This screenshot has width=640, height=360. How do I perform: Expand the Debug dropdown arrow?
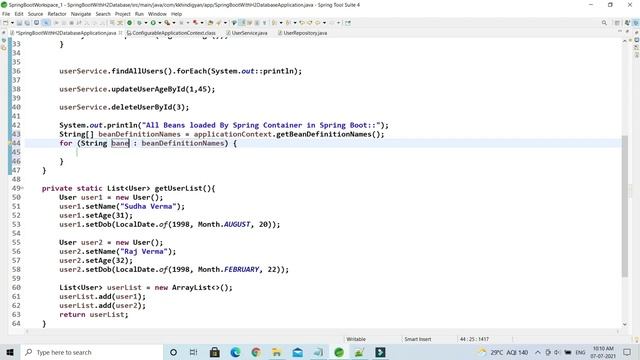pos(145,23)
